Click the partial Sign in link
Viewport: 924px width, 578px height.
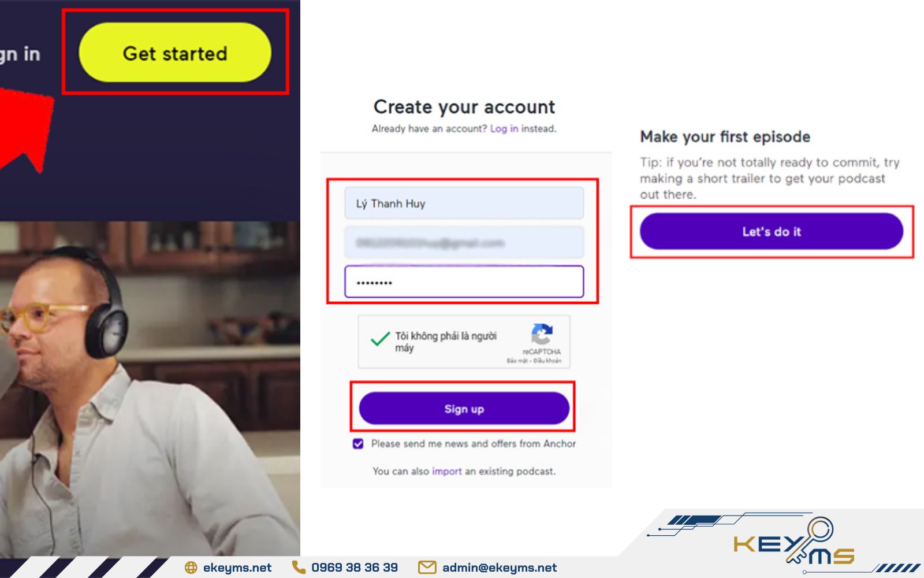(x=20, y=54)
